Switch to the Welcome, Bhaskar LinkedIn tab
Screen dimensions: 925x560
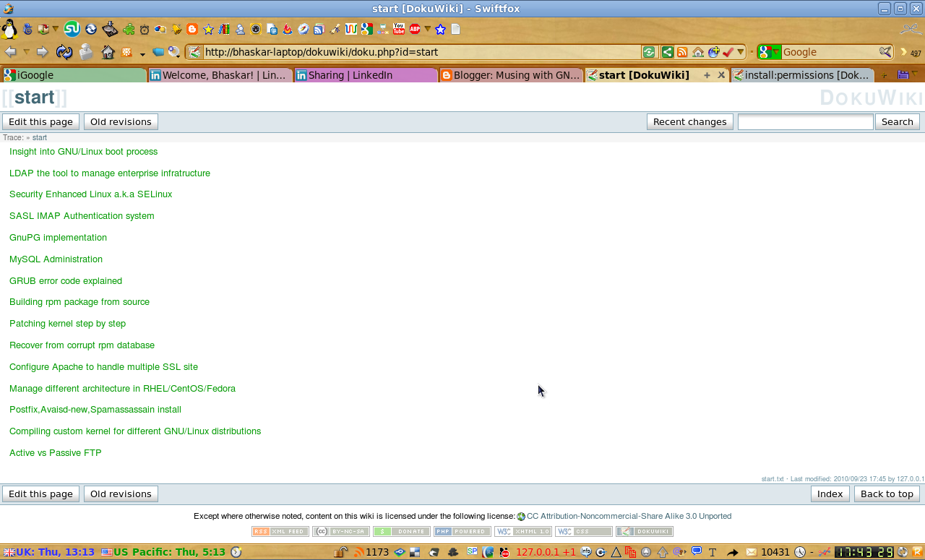220,75
